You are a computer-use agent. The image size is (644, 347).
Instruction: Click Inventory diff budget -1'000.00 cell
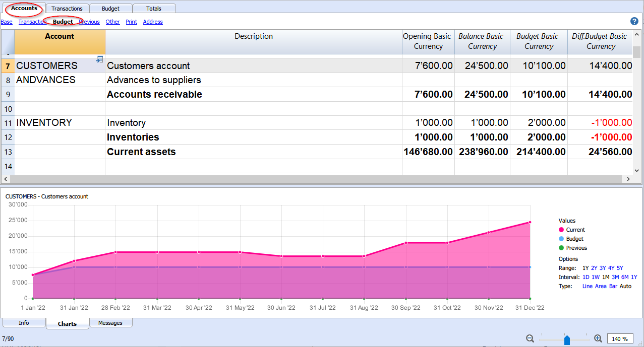[x=601, y=123]
